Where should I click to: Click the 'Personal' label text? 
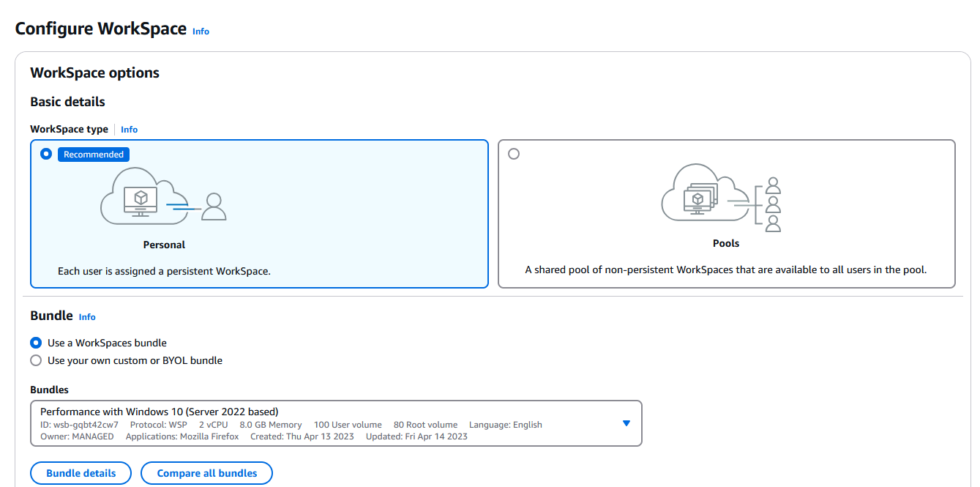164,245
